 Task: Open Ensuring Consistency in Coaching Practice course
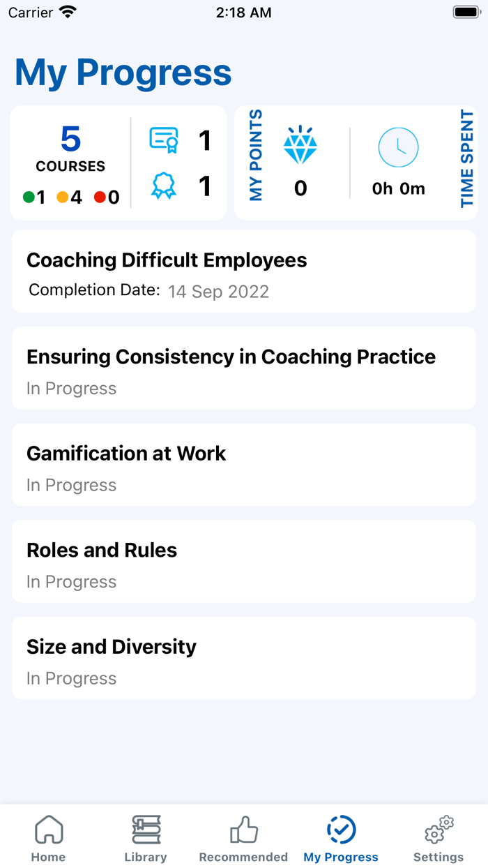[x=244, y=368]
